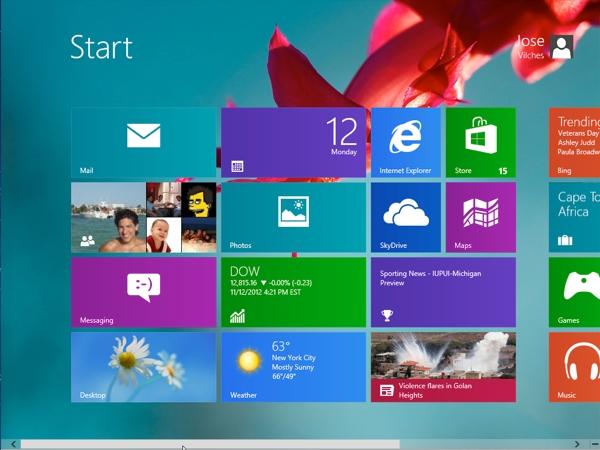
Task: Launch Internet Explorer tile
Action: tap(406, 142)
